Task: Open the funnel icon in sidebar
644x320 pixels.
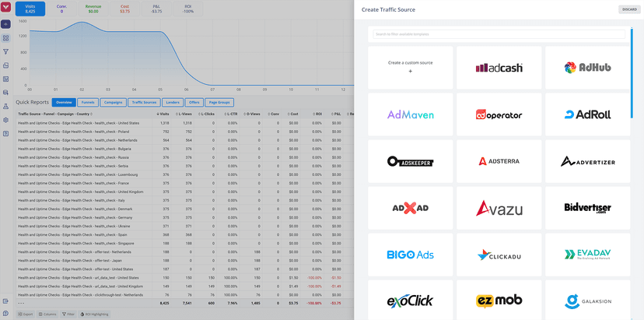Action: 5,52
